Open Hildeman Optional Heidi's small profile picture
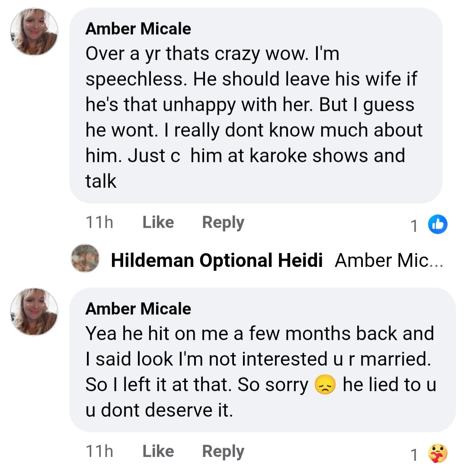 85,258
